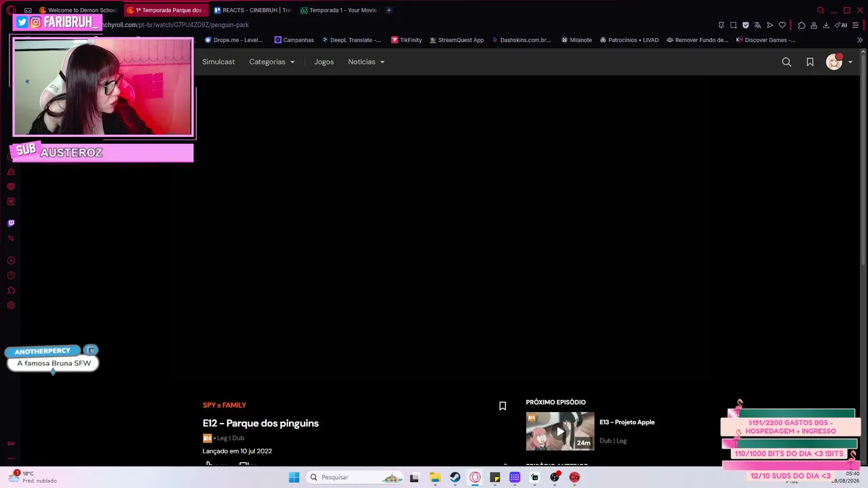Open the extensions cube icon

tap(802, 25)
